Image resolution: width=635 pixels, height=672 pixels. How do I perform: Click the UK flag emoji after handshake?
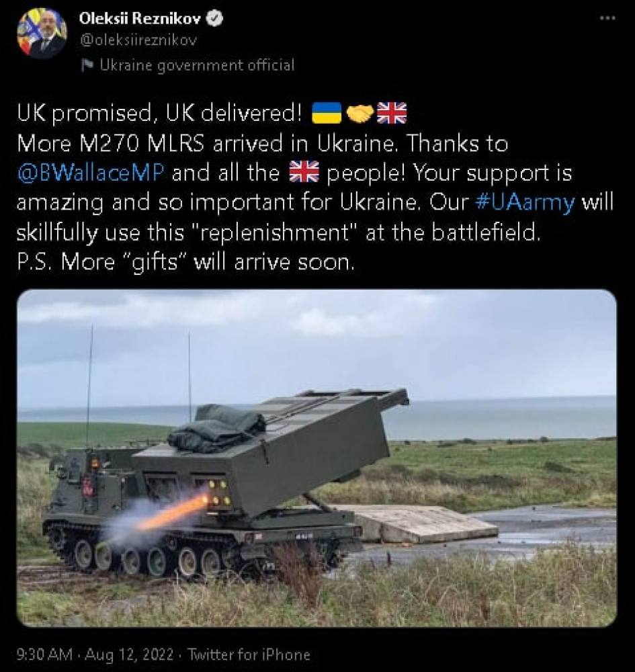coord(391,112)
